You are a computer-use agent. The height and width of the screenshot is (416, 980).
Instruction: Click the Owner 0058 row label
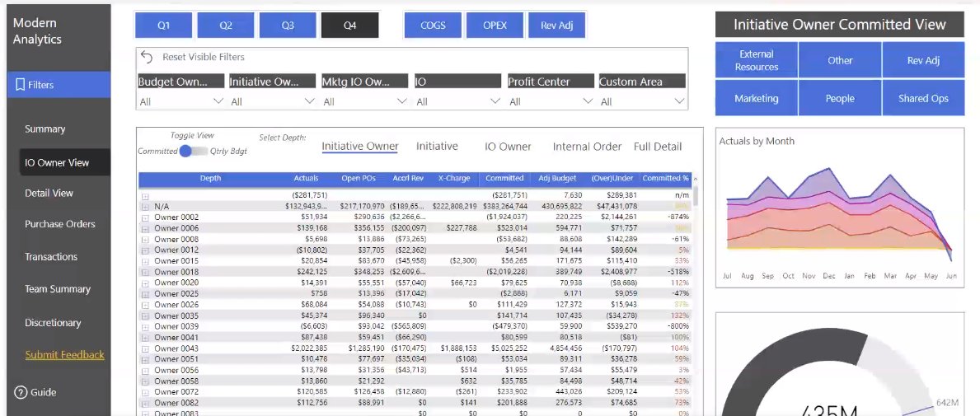176,381
